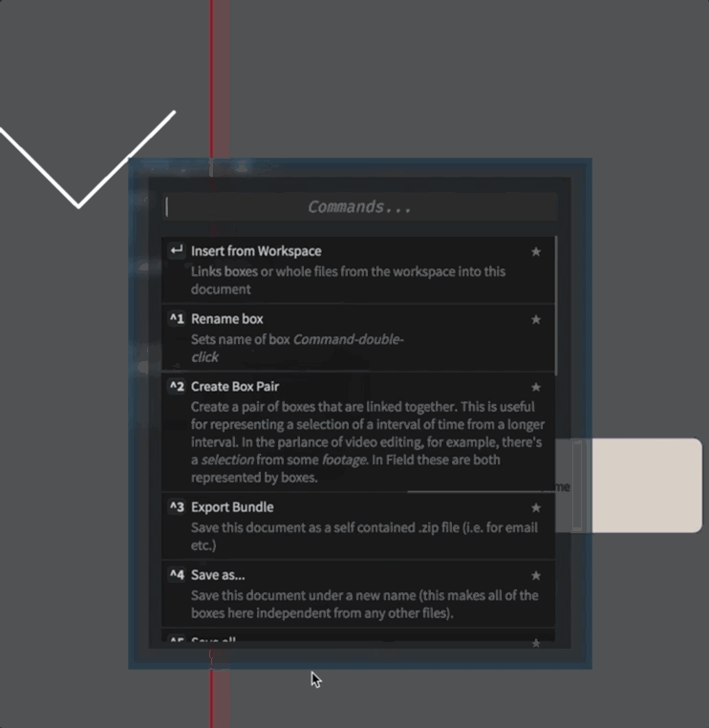Select the Rename box command

[358, 337]
